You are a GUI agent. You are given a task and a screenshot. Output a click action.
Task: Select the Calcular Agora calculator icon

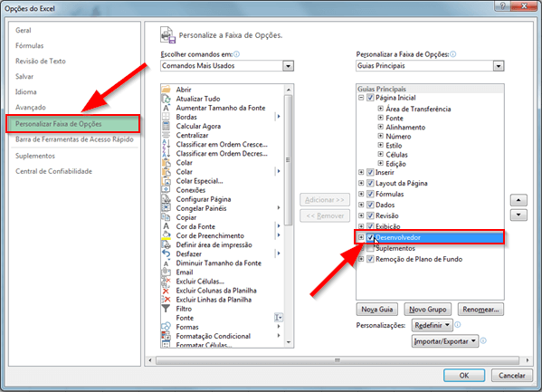pos(166,126)
